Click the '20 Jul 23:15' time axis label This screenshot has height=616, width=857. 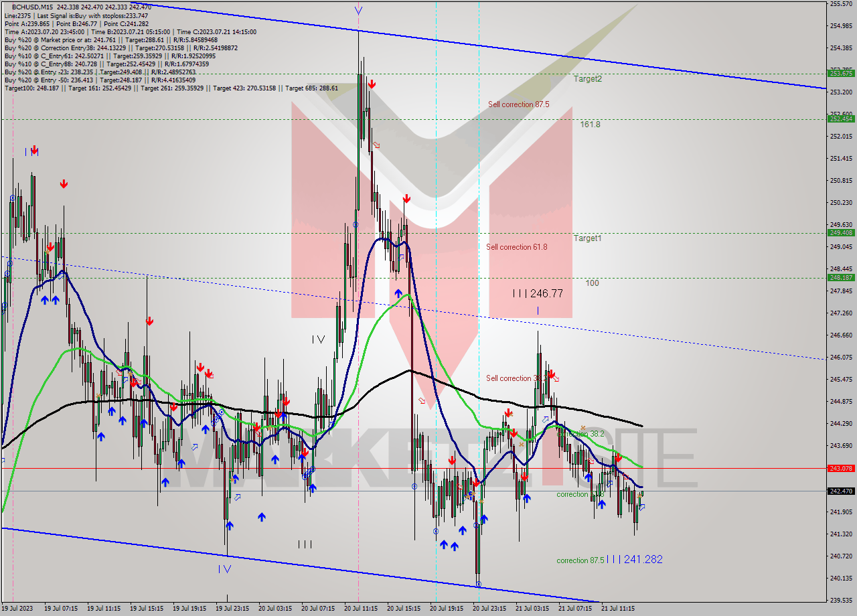[489, 609]
